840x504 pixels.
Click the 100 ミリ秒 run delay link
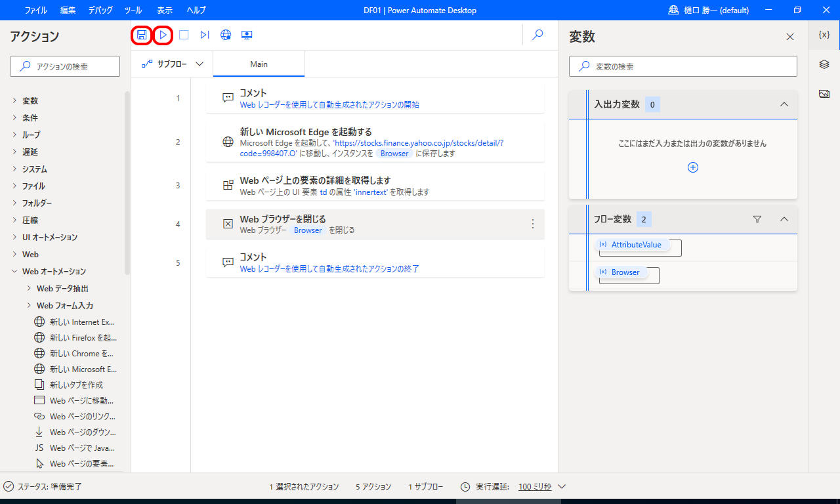coord(535,487)
